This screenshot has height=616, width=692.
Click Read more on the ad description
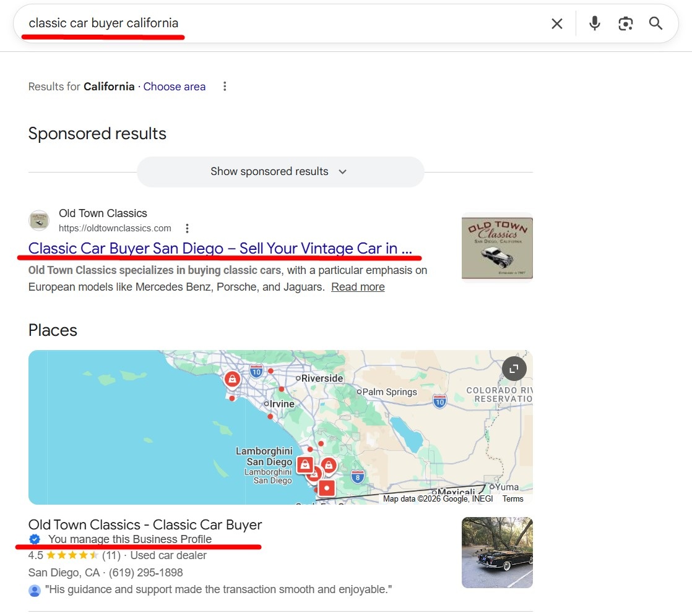point(358,286)
